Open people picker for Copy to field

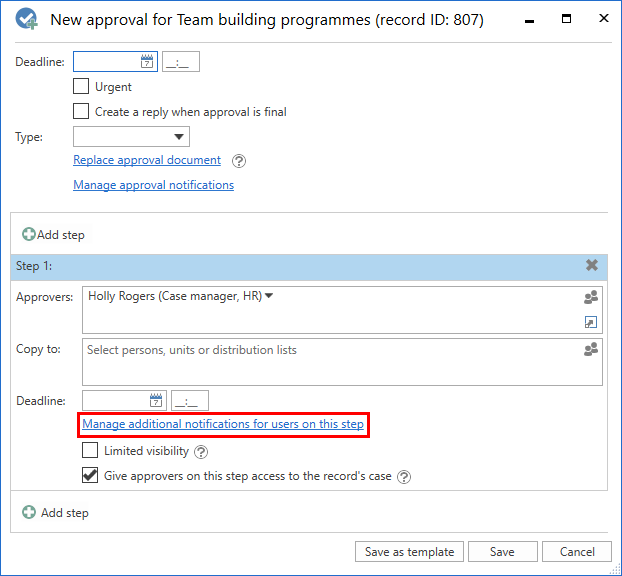(x=591, y=350)
